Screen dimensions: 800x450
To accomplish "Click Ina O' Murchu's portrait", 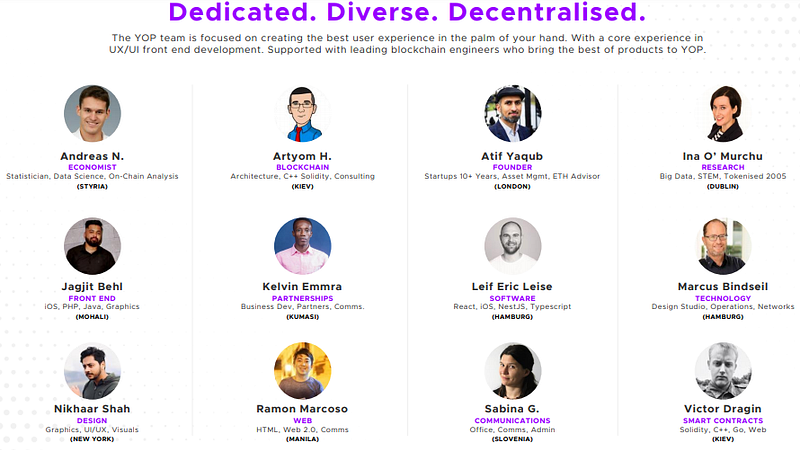I will pyautogui.click(x=723, y=113).
